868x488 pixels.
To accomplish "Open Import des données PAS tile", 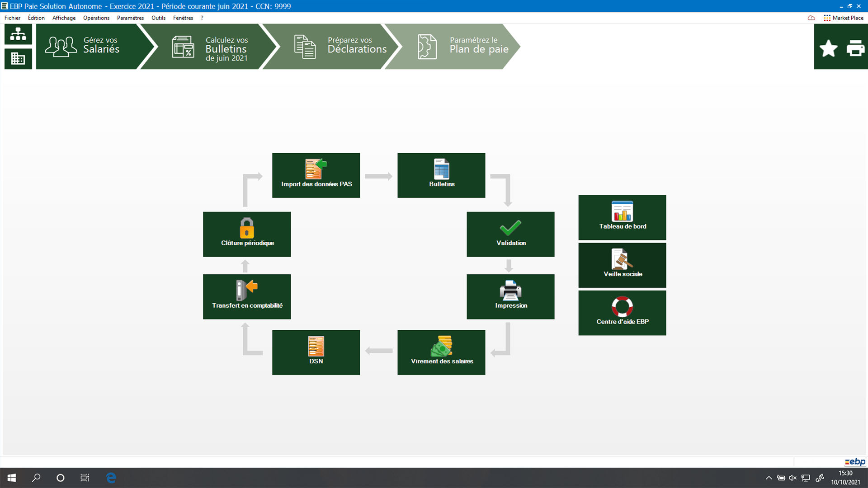I will click(x=316, y=175).
